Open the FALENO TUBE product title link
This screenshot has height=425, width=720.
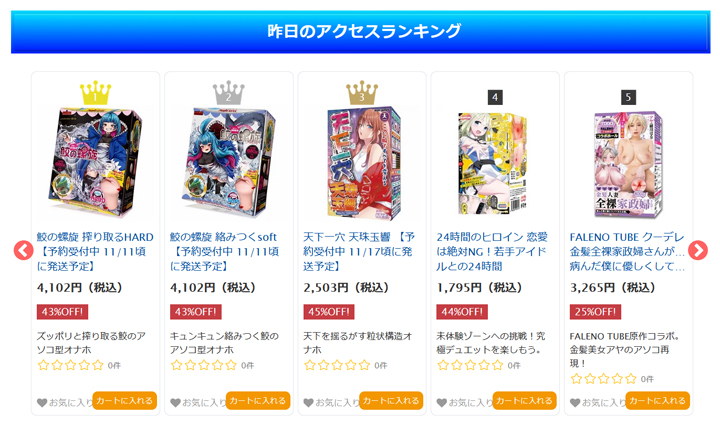(627, 252)
